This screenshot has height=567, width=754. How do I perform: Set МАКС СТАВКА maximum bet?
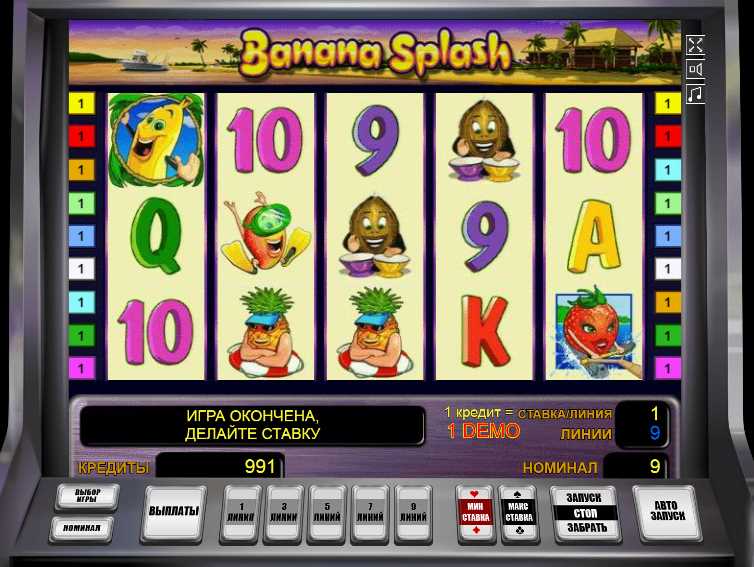(519, 514)
